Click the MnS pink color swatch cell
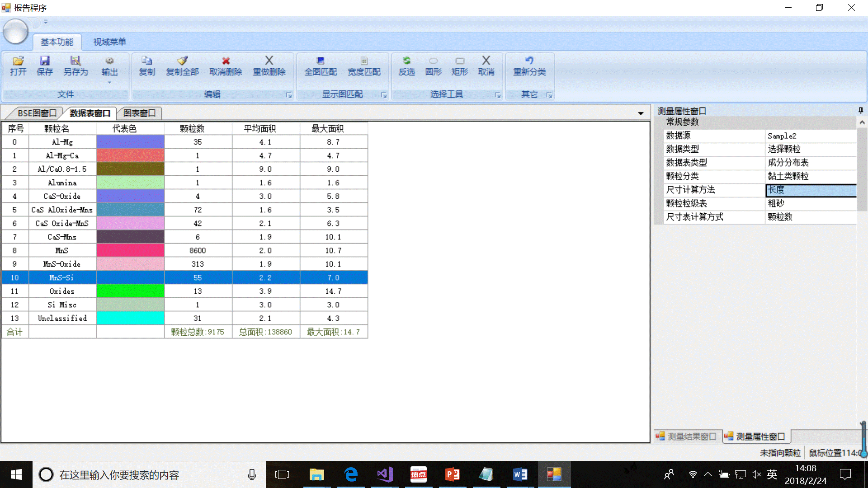 pyautogui.click(x=130, y=250)
